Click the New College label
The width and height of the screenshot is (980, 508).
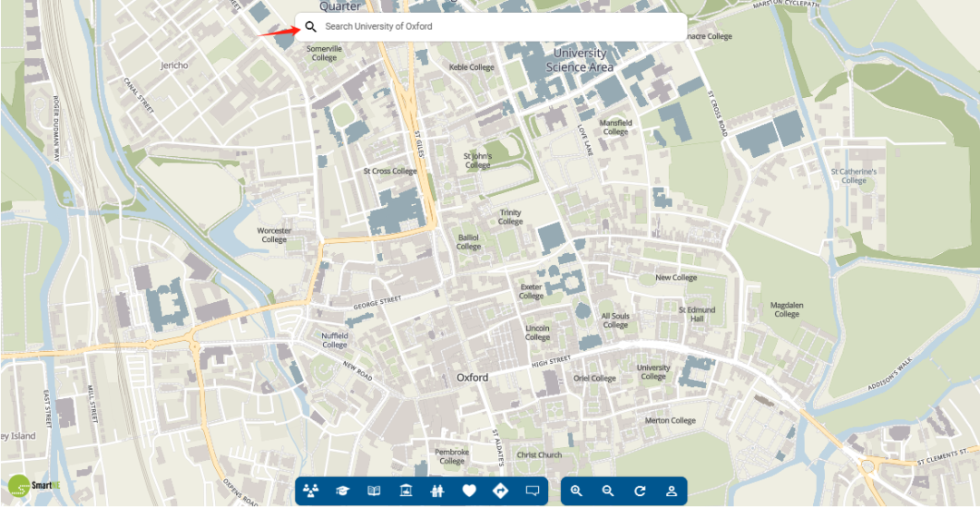click(x=676, y=278)
